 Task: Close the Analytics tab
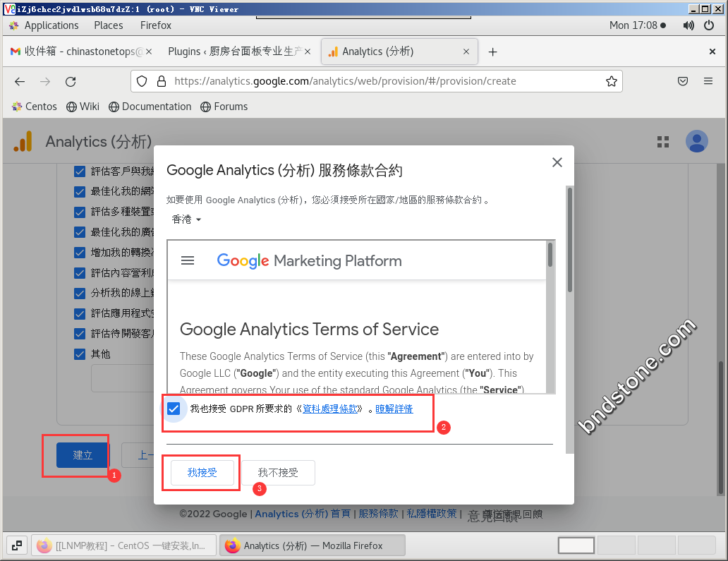(x=466, y=52)
